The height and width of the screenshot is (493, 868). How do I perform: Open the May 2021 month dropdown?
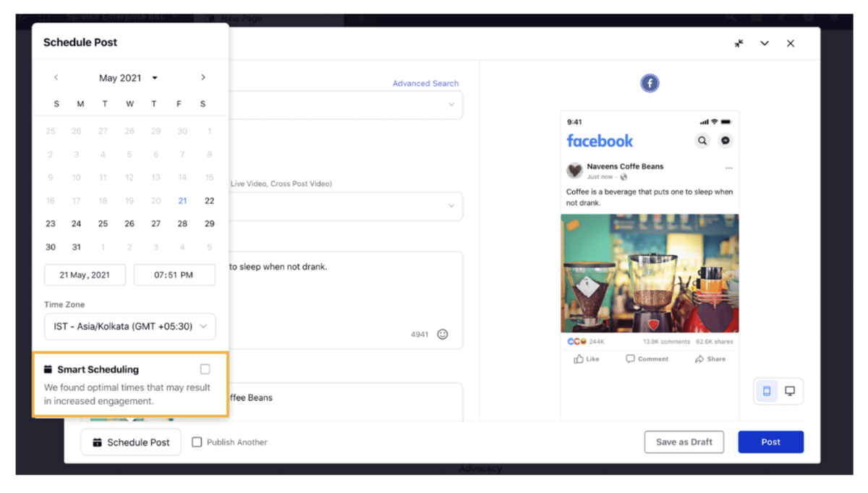point(129,78)
